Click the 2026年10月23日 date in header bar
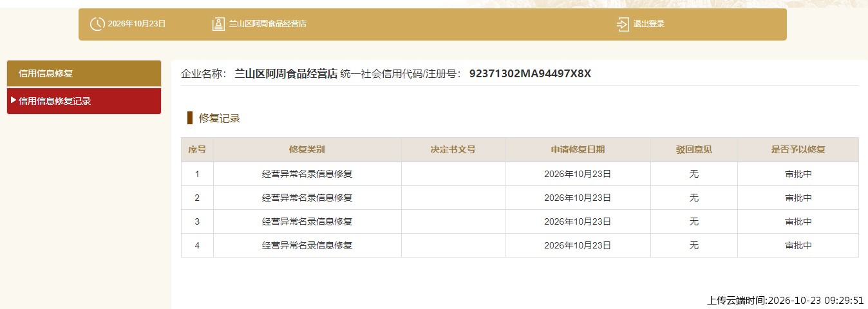This screenshot has height=309, width=868. pyautogui.click(x=137, y=24)
